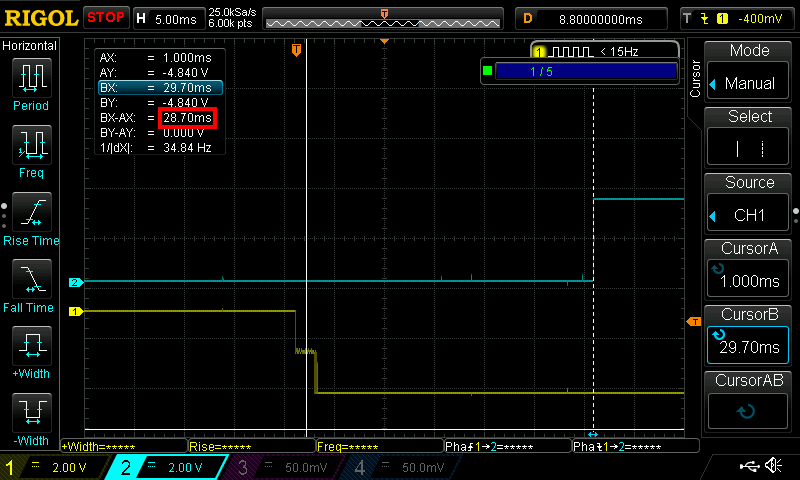Click the trigger level marker on right edge
800x480 pixels.
[694, 321]
